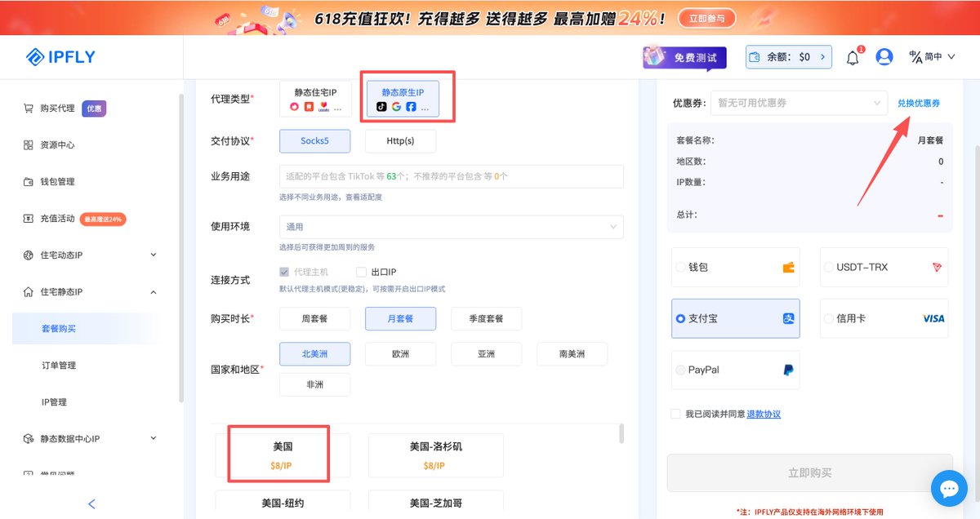Open the notification bell icon
Screen dimensions: 980x519
(x=853, y=57)
